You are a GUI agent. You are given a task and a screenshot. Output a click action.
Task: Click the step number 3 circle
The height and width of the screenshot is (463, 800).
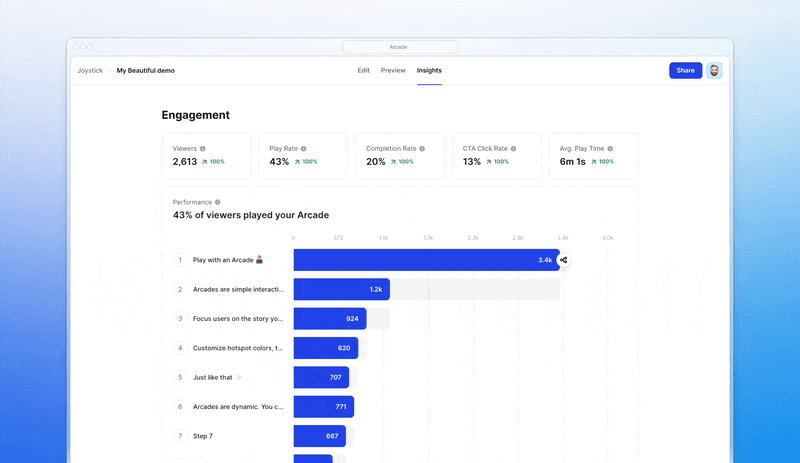180,319
